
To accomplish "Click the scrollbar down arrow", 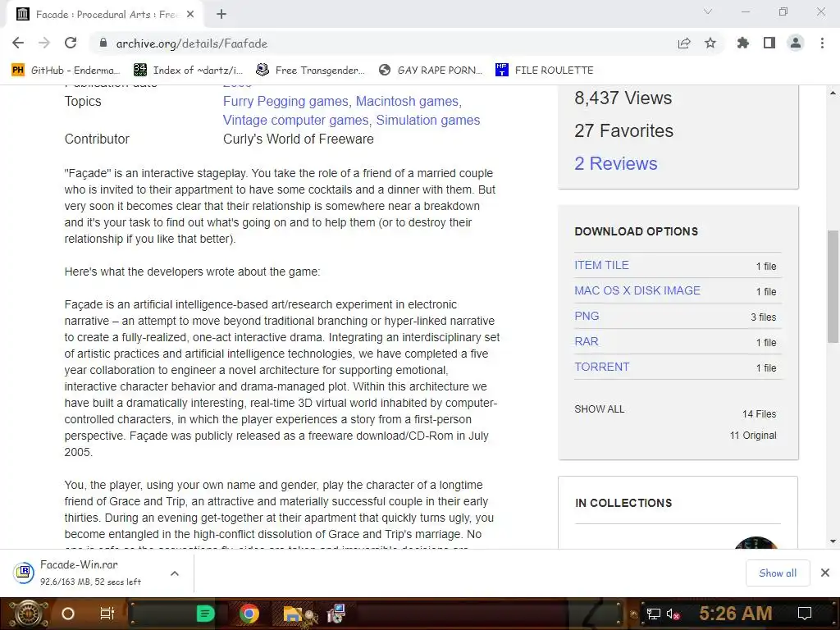I will click(833, 541).
